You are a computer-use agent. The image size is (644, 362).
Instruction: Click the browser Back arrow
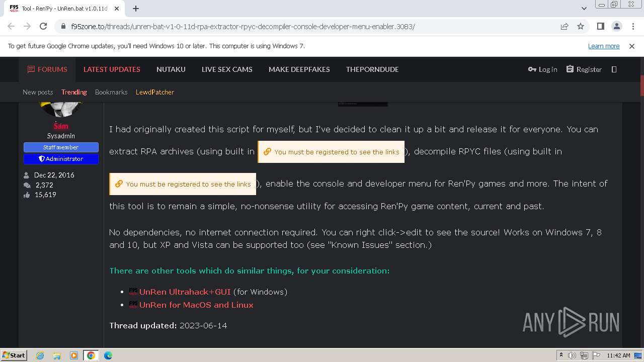(x=12, y=26)
